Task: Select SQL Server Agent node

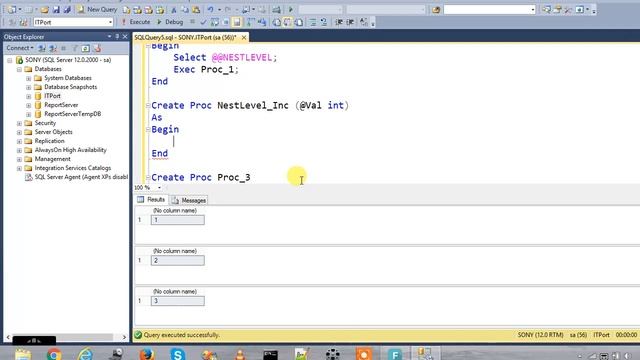Action: 81,177
